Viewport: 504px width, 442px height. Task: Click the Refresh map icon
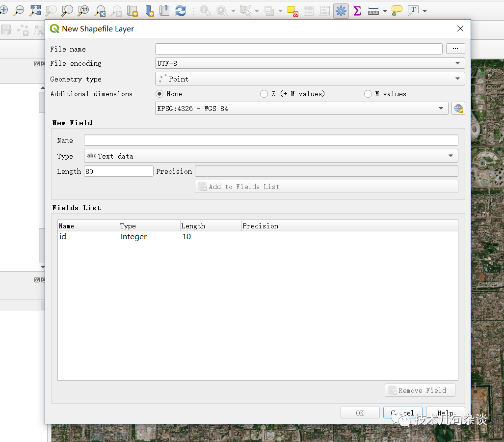181,10
